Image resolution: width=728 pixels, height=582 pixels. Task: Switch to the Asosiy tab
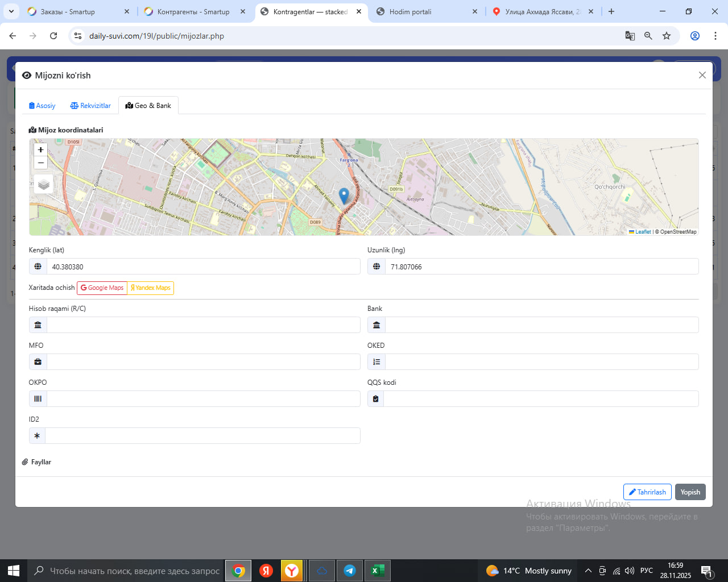[42, 106]
